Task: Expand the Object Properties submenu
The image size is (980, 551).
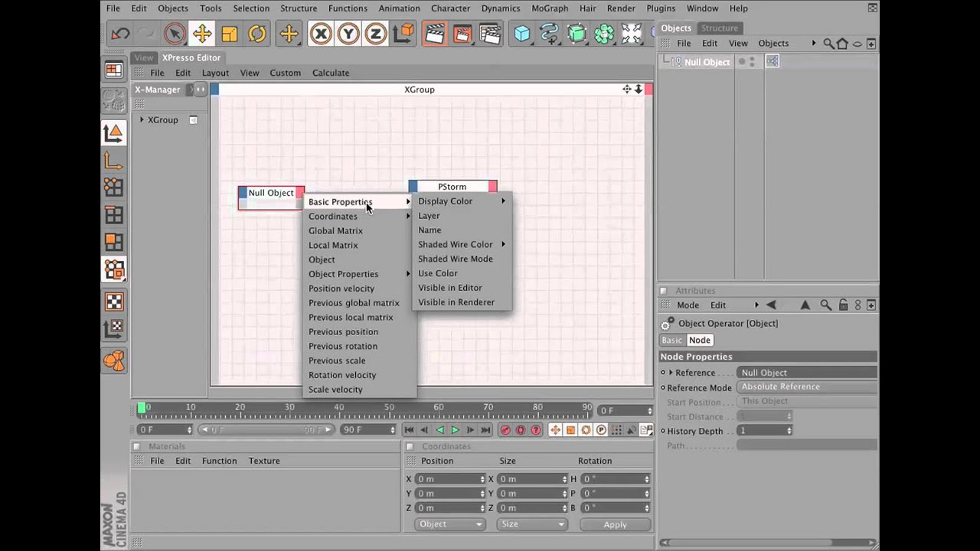Action: 359,274
